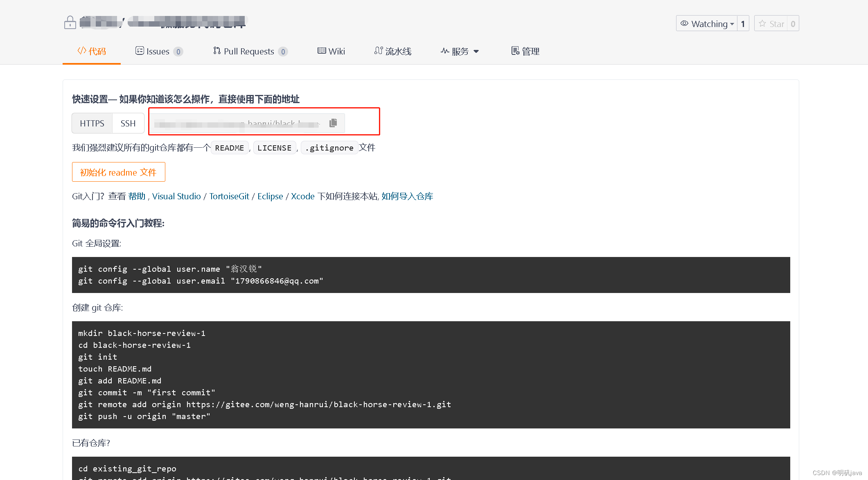Open the TortoiseGit link

click(229, 196)
